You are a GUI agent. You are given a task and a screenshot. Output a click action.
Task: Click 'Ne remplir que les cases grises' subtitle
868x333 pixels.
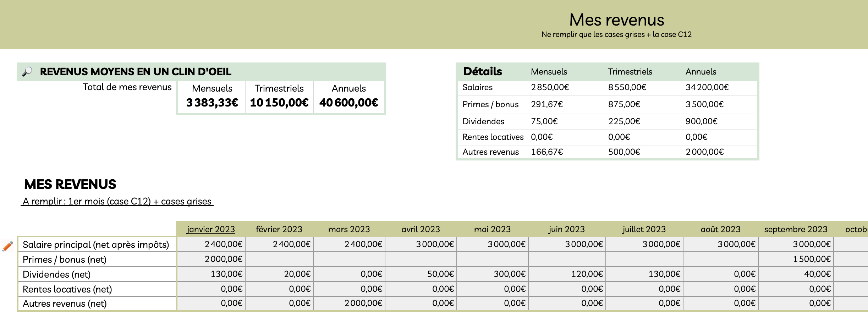(x=616, y=34)
